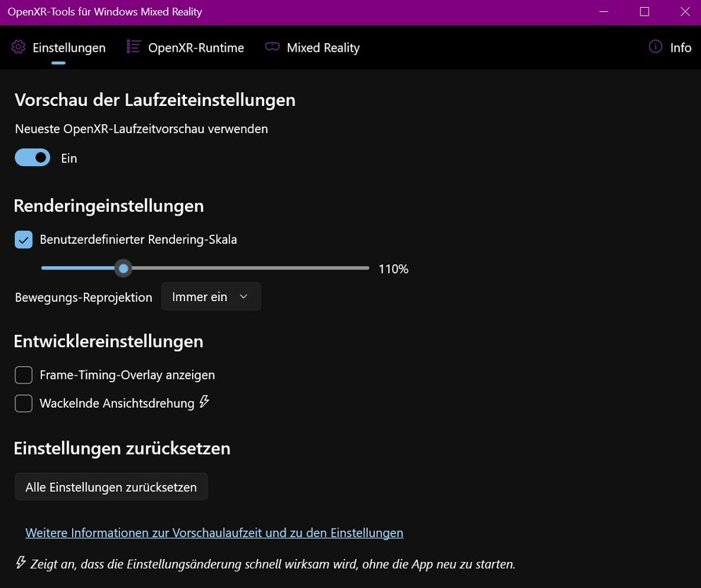This screenshot has width=701, height=588.
Task: Click the Mixed Reality headset icon
Action: pos(272,47)
